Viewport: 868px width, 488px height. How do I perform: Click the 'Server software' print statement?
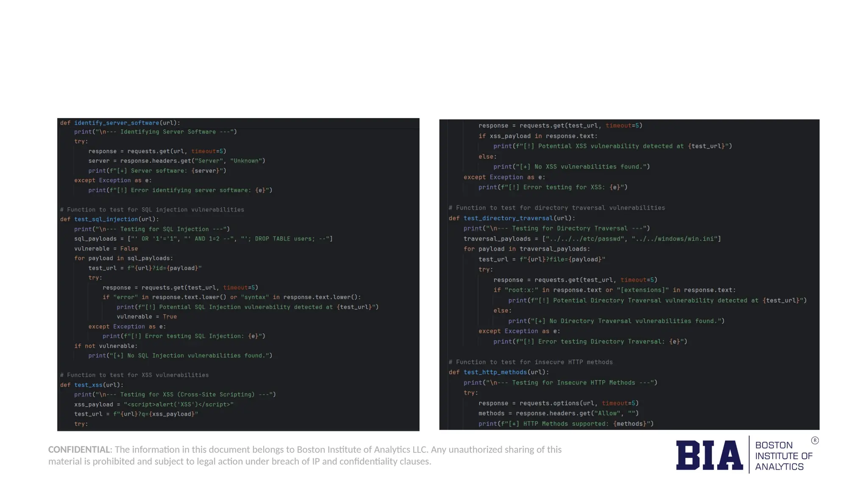pyautogui.click(x=157, y=171)
